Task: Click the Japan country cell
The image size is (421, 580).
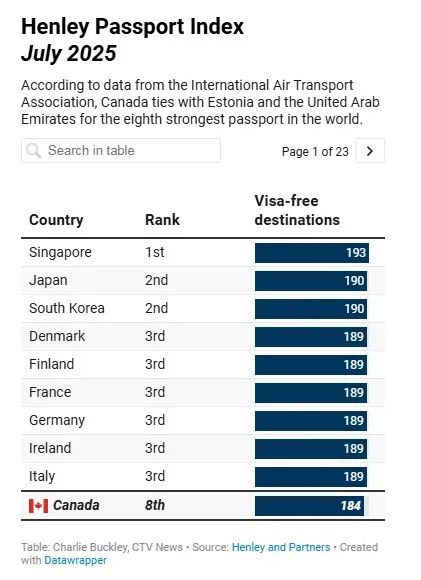Action: coord(48,280)
